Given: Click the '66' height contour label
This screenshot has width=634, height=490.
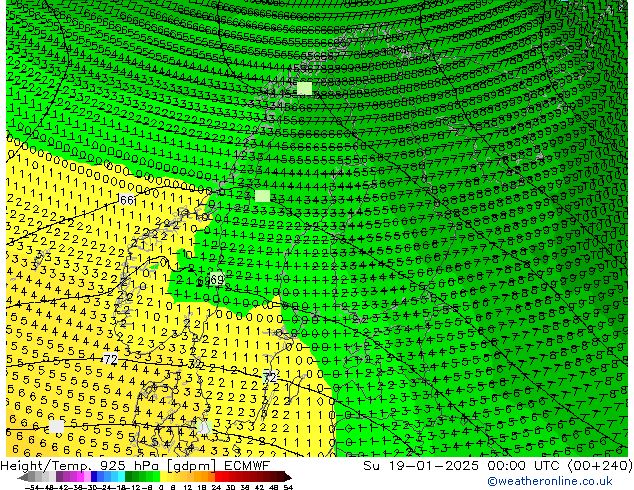Looking at the screenshot, I should 127,200.
